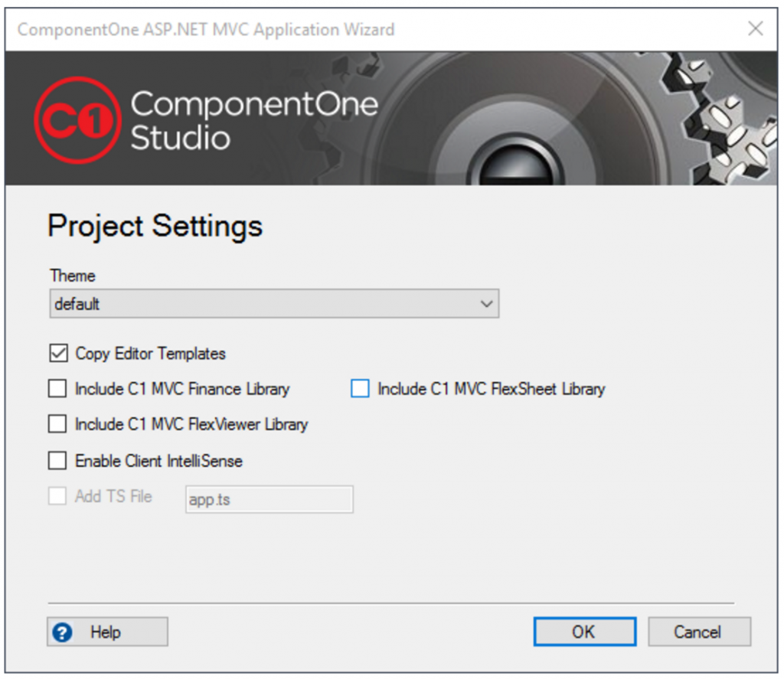Turn on Enable Client IntelliSense option
The width and height of the screenshot is (784, 679).
[57, 461]
